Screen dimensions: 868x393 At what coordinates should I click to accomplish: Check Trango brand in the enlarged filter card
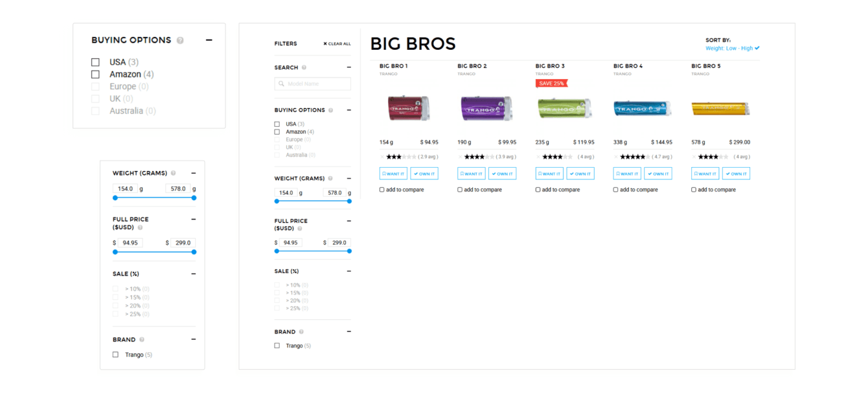point(115,355)
